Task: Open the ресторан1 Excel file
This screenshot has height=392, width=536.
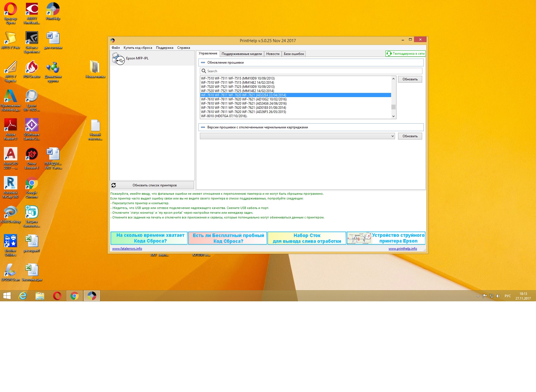Action: point(32,244)
